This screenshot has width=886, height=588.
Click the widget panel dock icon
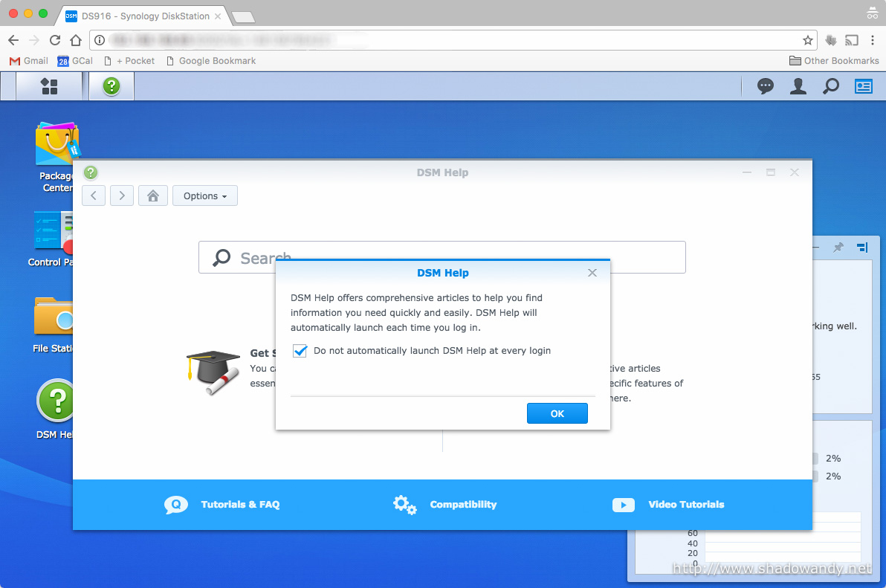862,248
